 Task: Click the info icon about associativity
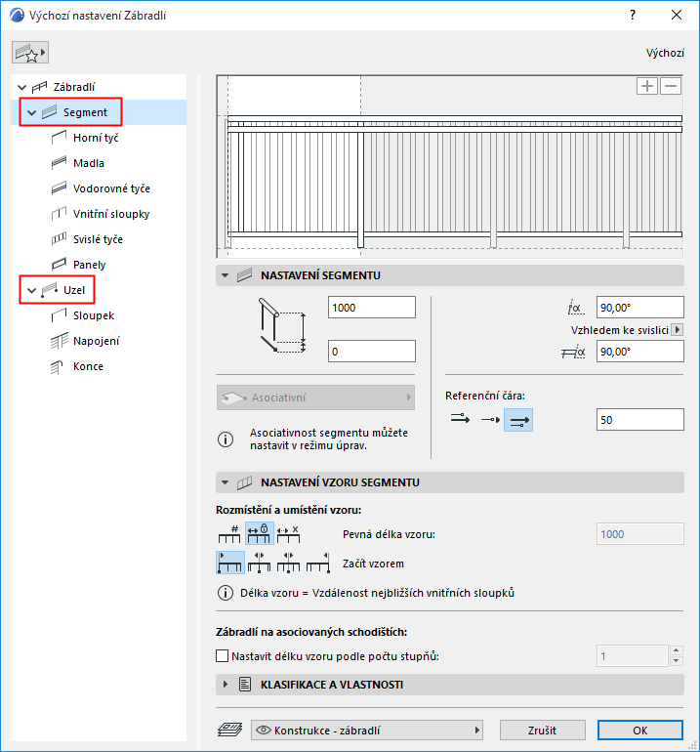pyautogui.click(x=226, y=439)
